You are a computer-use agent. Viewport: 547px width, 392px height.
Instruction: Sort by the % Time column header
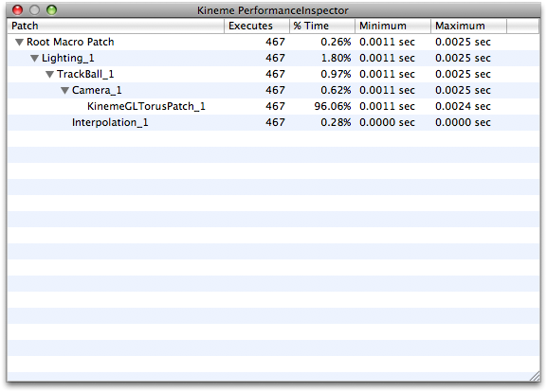tap(322, 26)
